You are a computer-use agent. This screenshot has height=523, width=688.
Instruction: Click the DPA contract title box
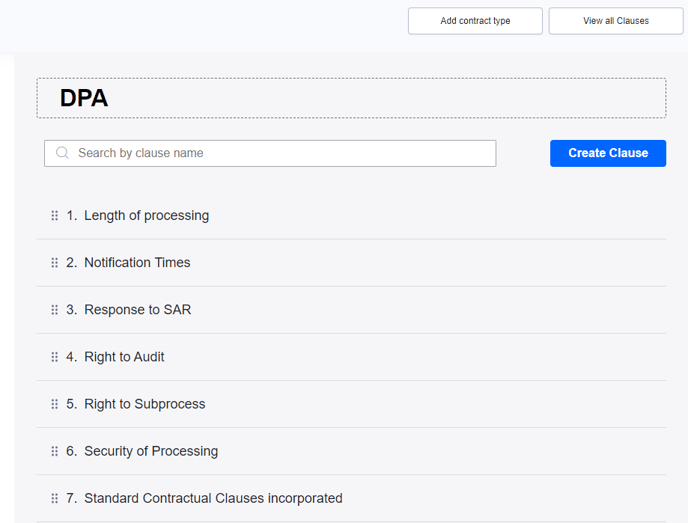[351, 98]
